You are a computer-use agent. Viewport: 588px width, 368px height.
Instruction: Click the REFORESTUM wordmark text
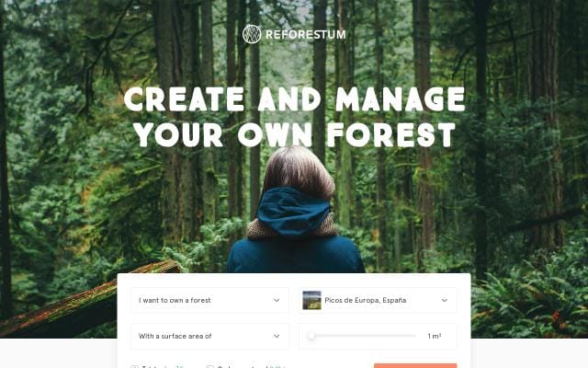click(x=306, y=35)
